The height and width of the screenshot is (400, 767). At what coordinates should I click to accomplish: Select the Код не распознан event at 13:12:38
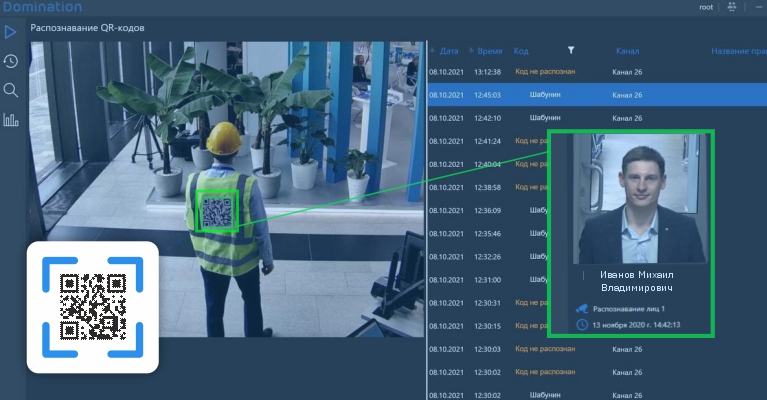pos(545,72)
